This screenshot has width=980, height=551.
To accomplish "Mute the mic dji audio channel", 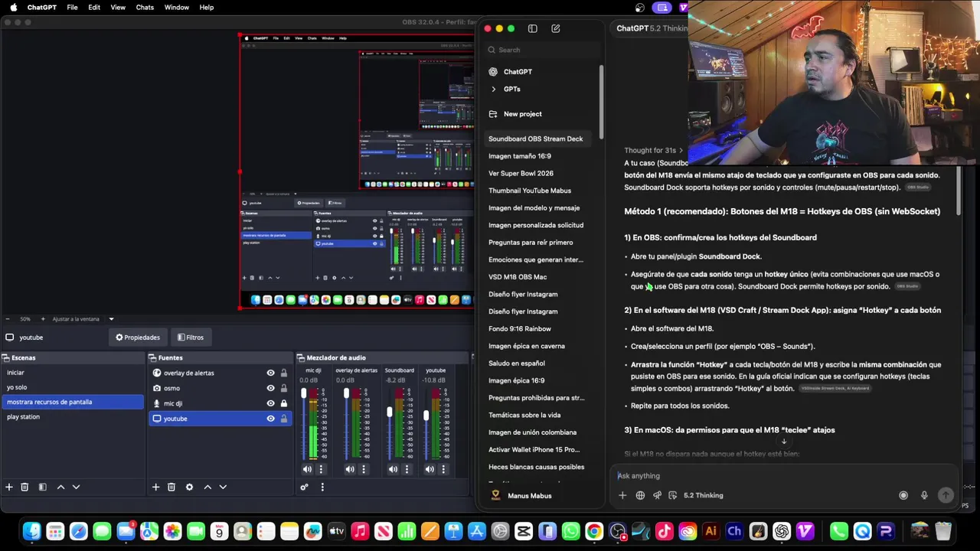I will pos(307,469).
